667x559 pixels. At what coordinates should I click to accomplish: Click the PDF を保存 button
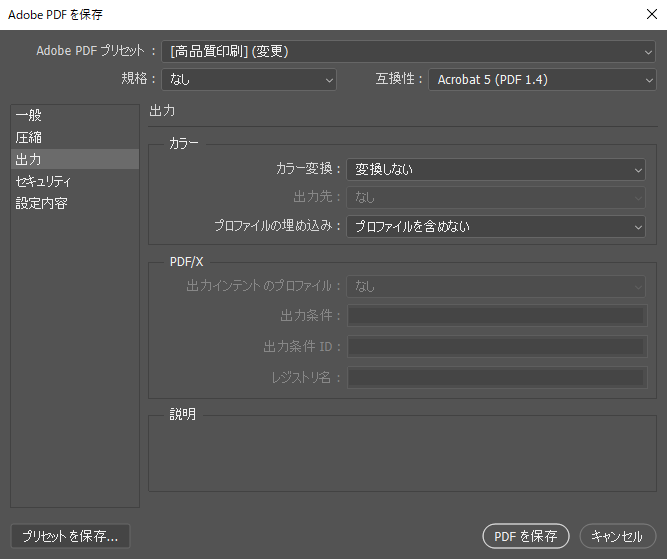click(525, 536)
